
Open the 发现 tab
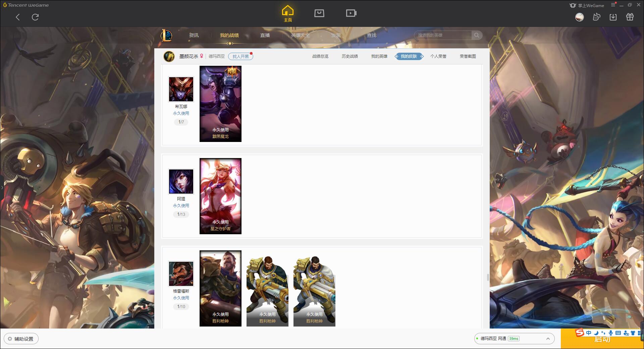pos(336,35)
